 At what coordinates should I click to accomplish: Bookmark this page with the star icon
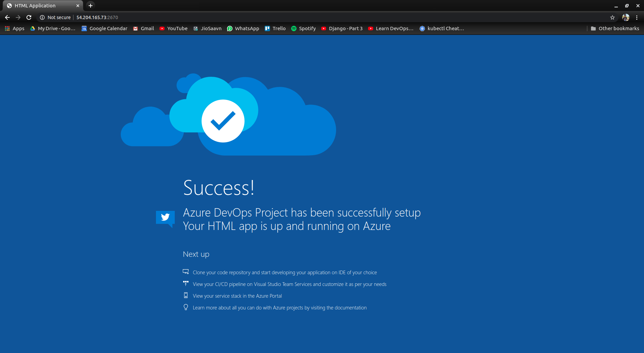coord(612,17)
